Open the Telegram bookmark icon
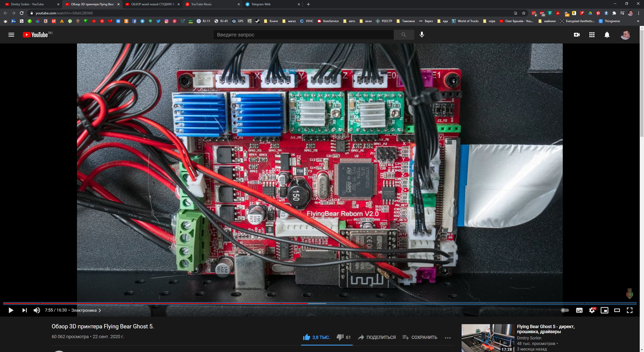 click(x=142, y=21)
